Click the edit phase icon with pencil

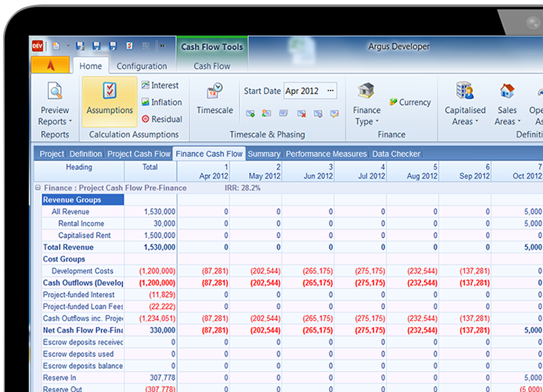pos(334,113)
